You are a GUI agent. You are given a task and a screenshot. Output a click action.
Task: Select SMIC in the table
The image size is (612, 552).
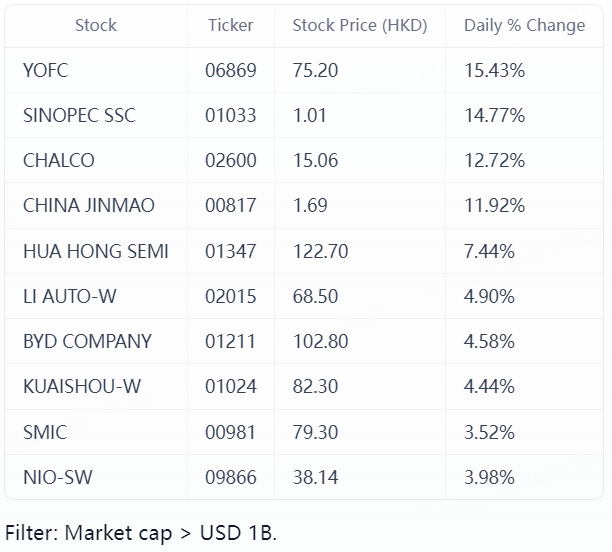45,432
